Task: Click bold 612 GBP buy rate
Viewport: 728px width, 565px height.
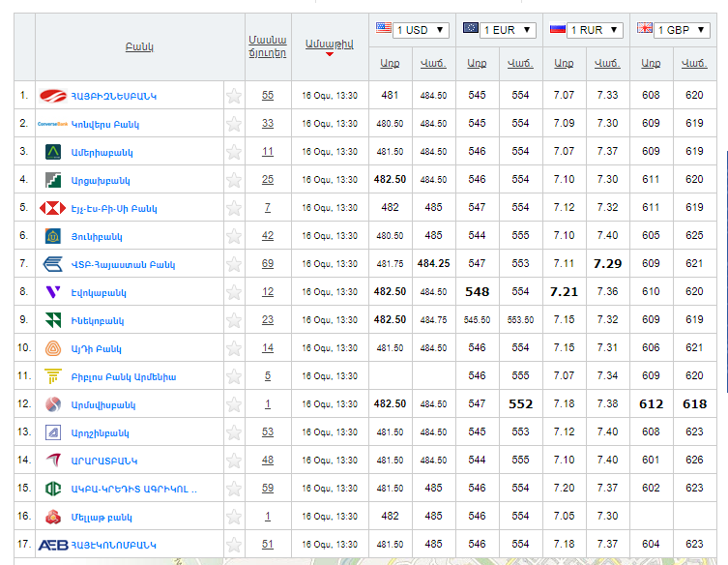Action: tap(651, 404)
